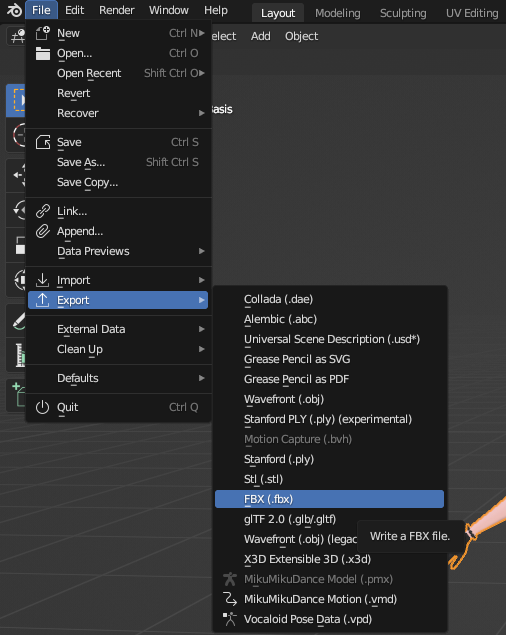This screenshot has height=635, width=506.
Task: Click the Vocaloid Pose Data figure icon
Action: coord(230,619)
